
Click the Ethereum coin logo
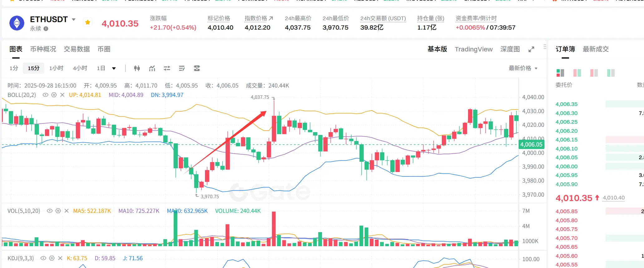17,23
